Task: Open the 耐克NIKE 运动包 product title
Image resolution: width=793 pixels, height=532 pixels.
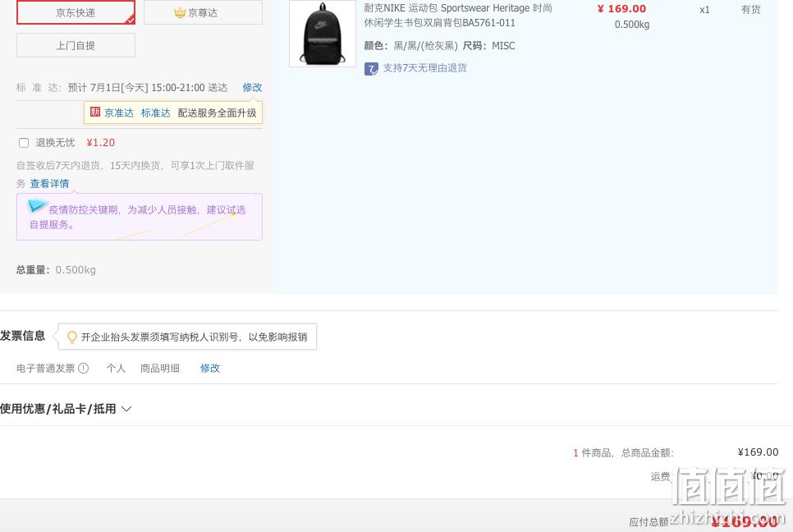Action: (x=458, y=15)
